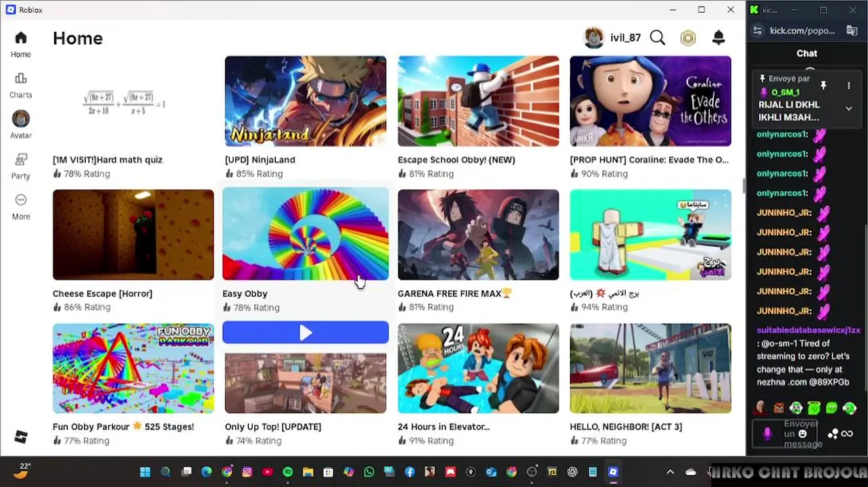This screenshot has height=487, width=868.
Task: Click '90% Rating' under Coraline game
Action: tap(604, 174)
